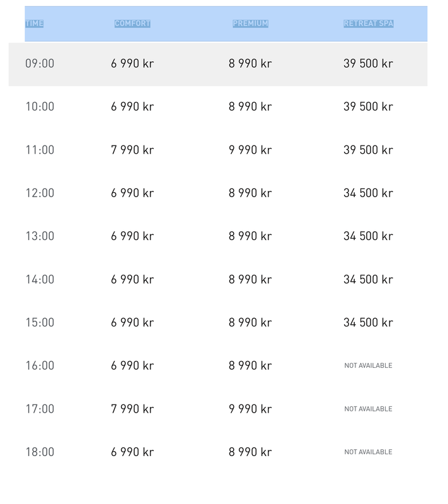Click the Retreat Spa column header
The image size is (448, 504).
pos(369,23)
